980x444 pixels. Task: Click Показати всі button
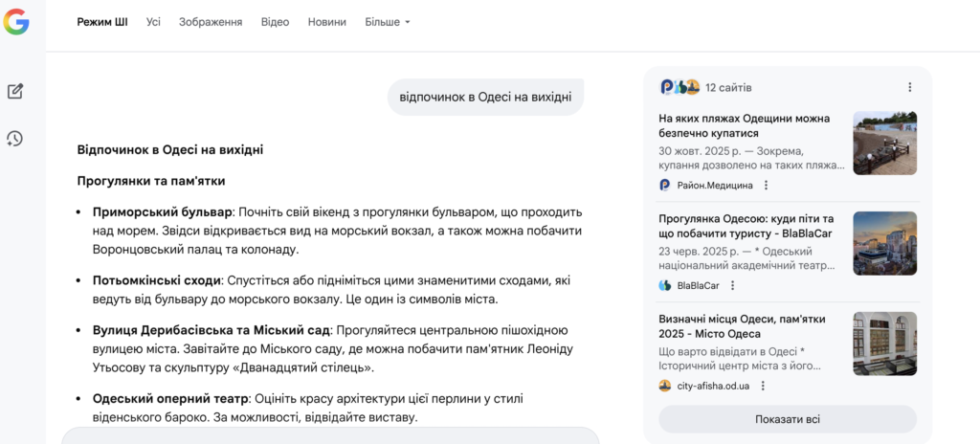click(x=788, y=419)
